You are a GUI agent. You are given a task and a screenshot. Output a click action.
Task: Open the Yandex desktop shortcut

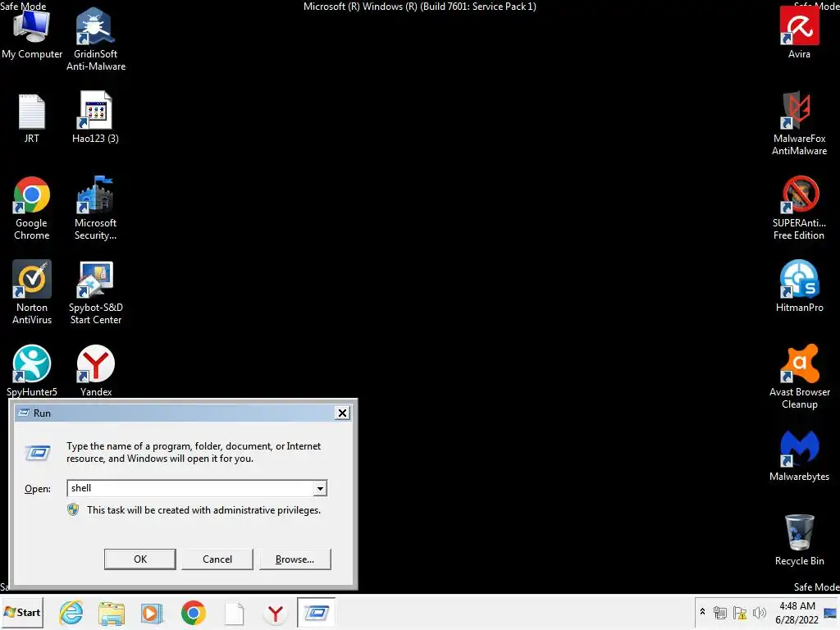coord(96,371)
